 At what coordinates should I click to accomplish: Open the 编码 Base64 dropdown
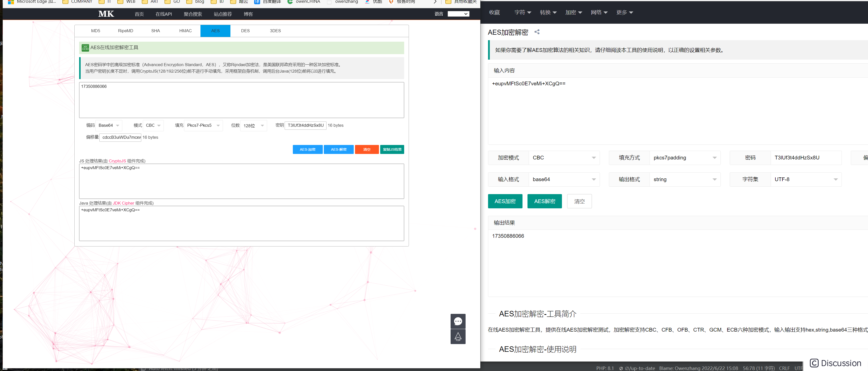click(x=109, y=125)
